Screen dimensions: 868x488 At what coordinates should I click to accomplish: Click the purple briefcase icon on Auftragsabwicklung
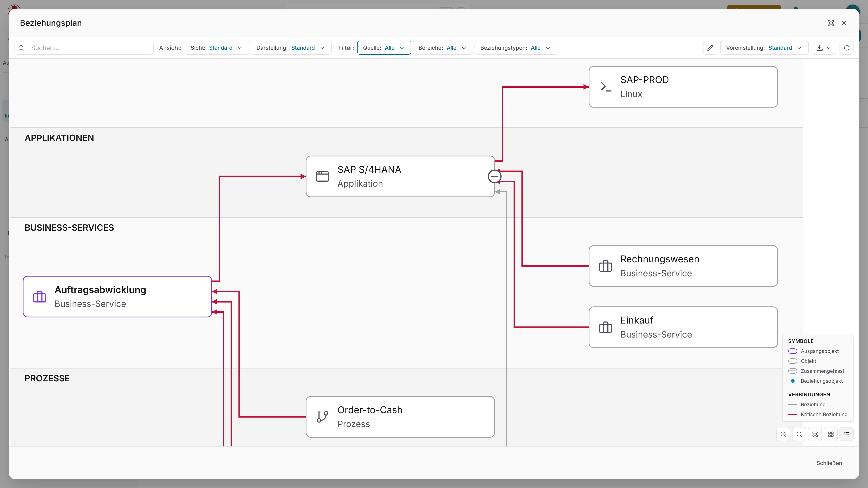click(x=39, y=297)
